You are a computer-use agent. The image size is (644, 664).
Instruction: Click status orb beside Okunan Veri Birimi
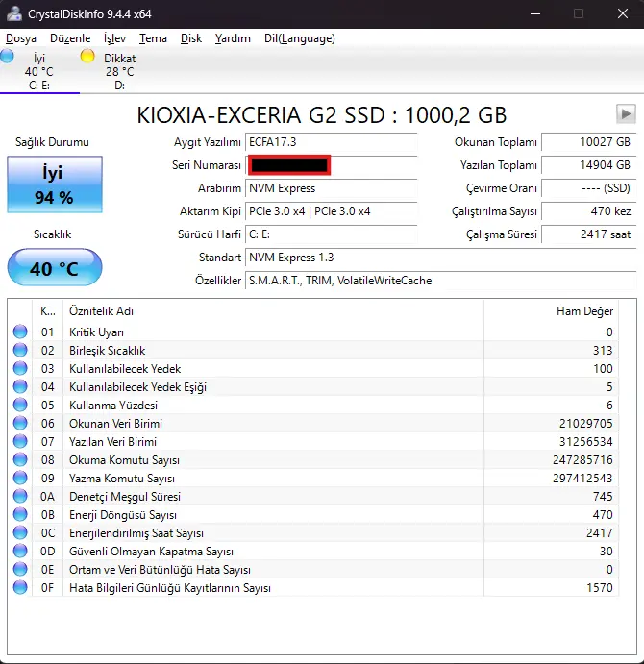click(20, 423)
